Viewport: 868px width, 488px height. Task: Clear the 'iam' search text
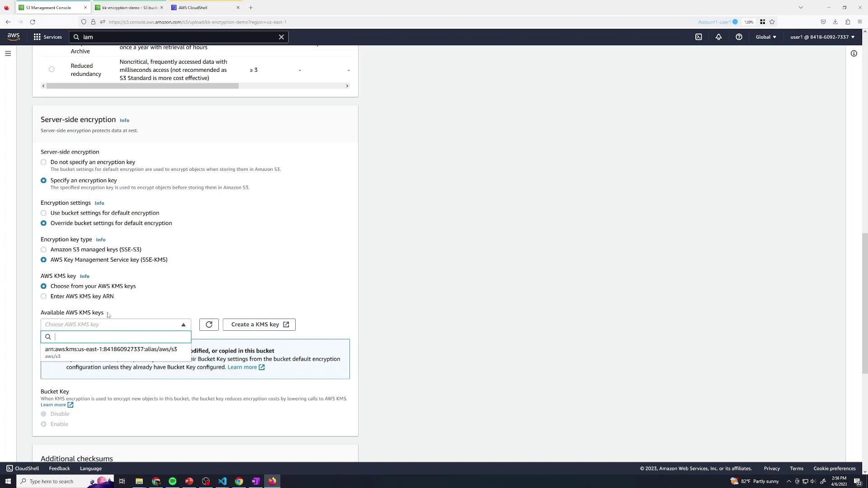coord(281,37)
